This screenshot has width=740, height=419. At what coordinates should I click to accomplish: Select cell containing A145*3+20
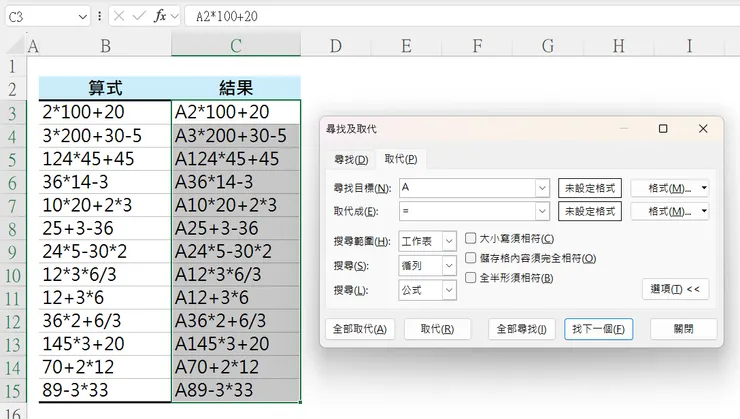(x=236, y=344)
